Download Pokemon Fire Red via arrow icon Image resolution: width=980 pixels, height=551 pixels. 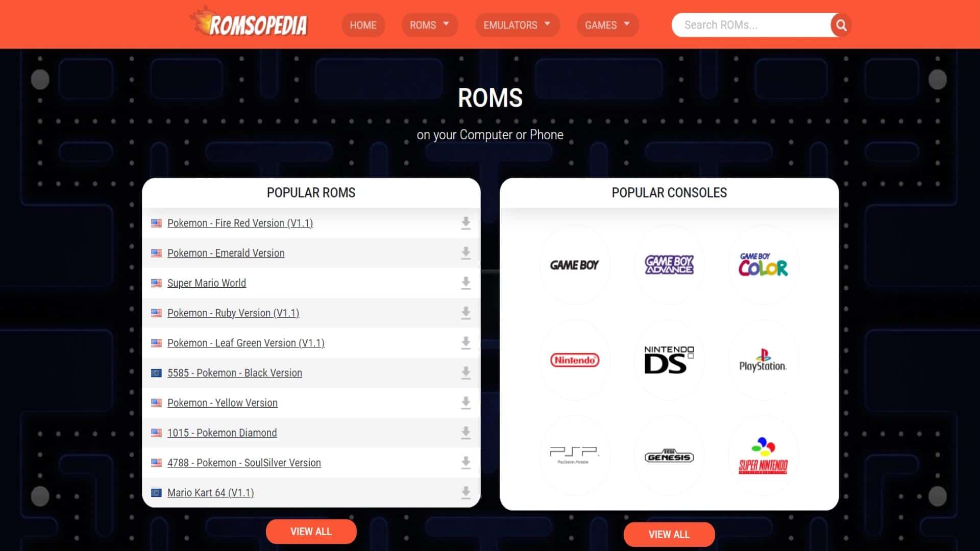coord(465,223)
